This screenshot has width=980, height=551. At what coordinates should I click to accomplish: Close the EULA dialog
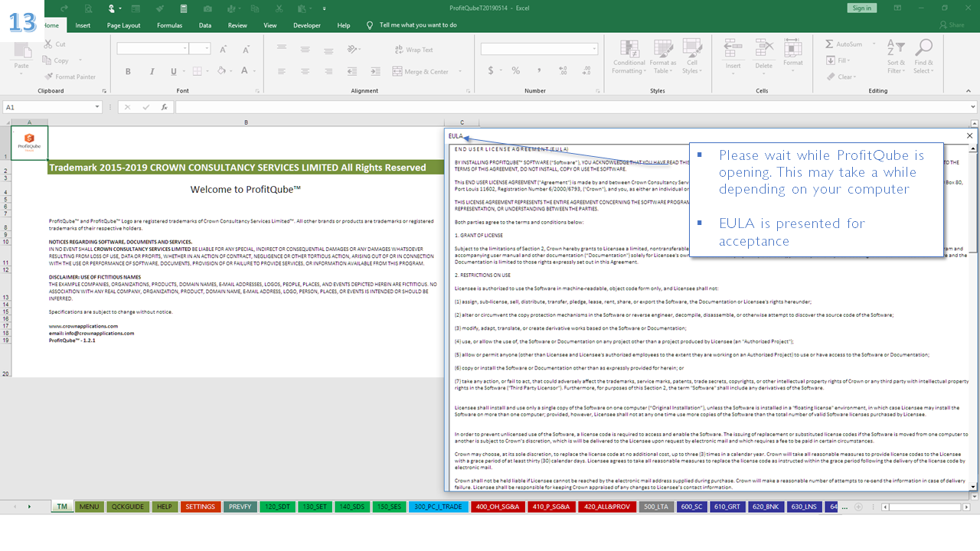[x=969, y=135]
